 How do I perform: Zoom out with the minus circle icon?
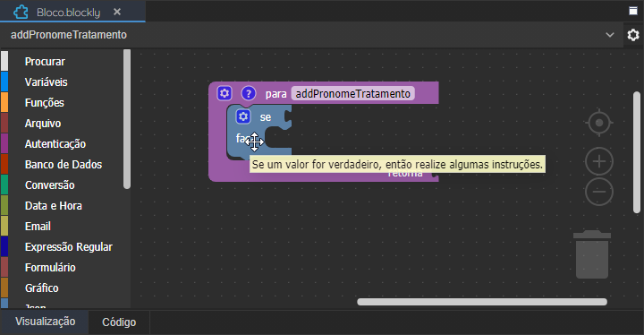point(599,192)
